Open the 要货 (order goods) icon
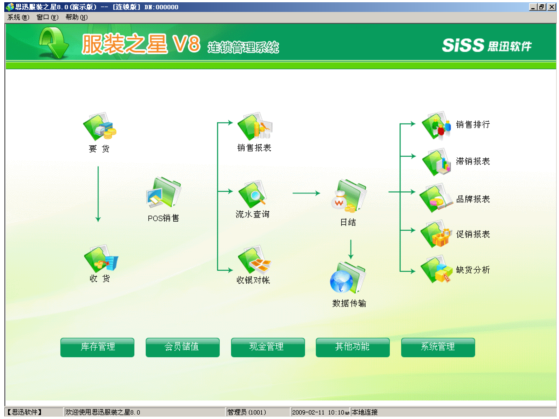 pyautogui.click(x=99, y=126)
